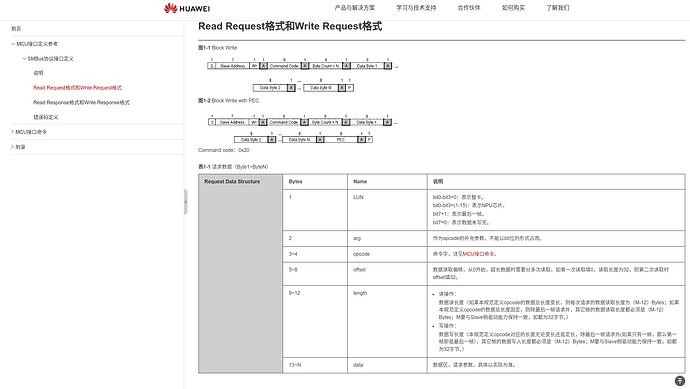Click the length name cell
Viewport: 690px width, 389px height.
387,321
